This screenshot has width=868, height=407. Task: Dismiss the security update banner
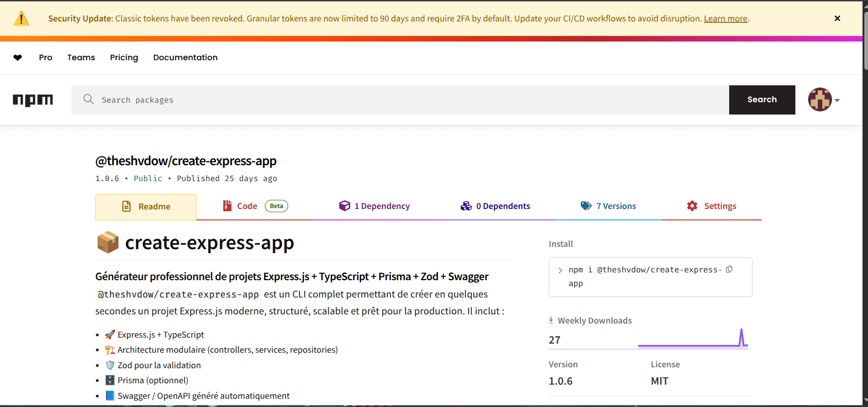(837, 18)
